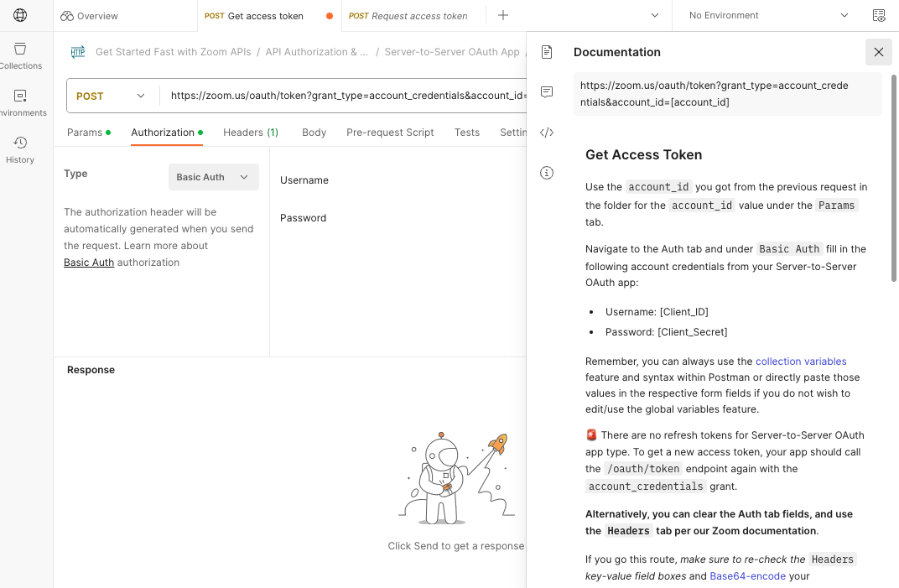Close the Documentation panel

click(878, 52)
